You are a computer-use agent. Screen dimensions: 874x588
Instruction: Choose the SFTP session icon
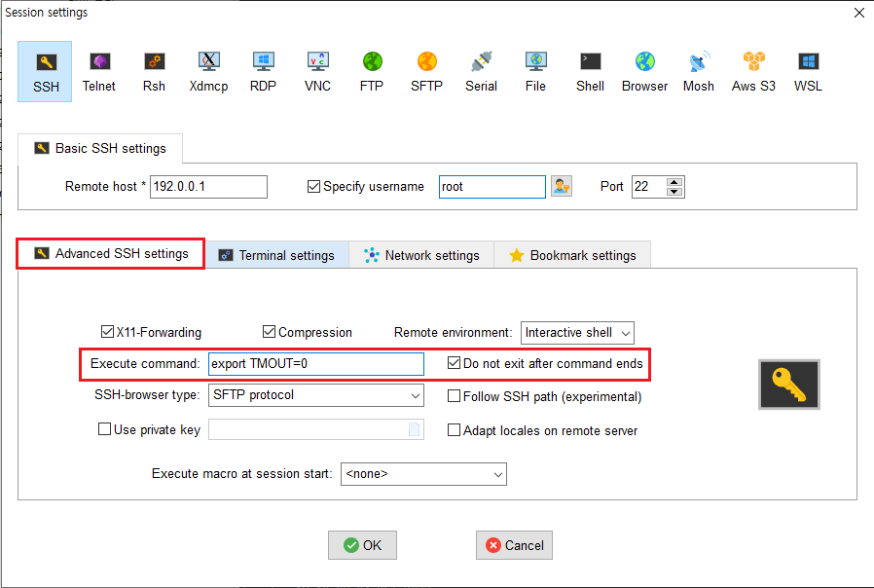(426, 71)
